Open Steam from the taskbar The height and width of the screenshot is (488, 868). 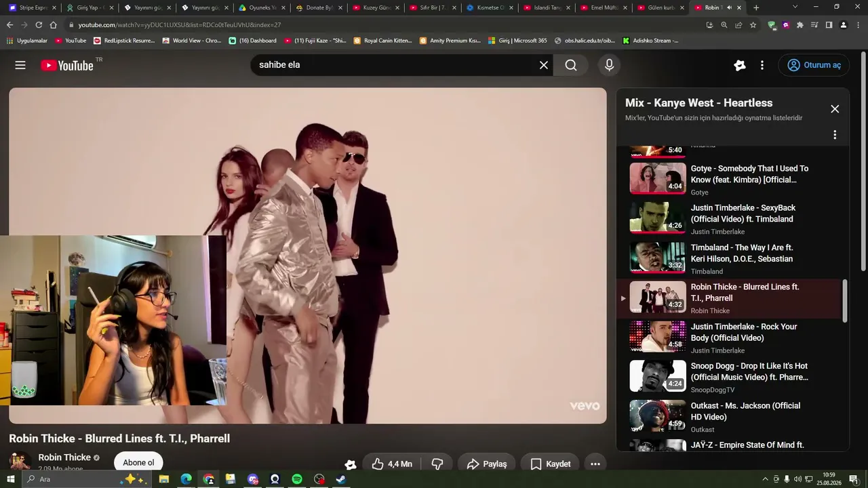tap(341, 479)
